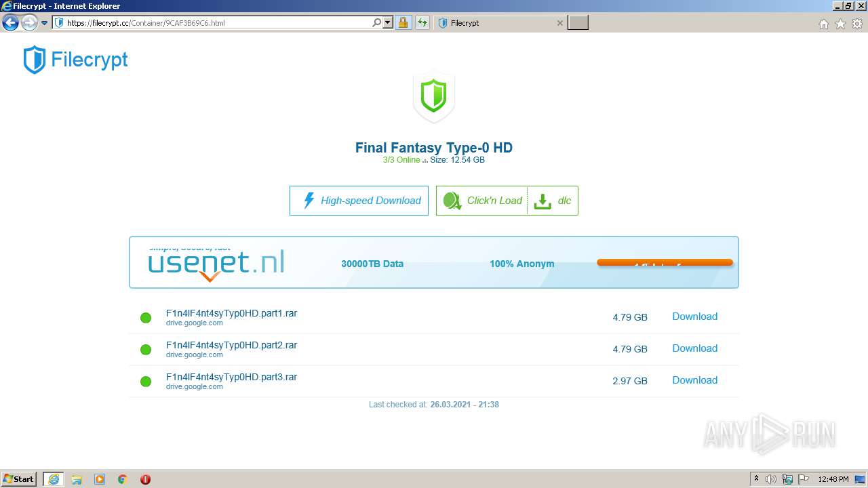Download F1n4lF4nt4syTyp0HD.part2.rar

[694, 348]
